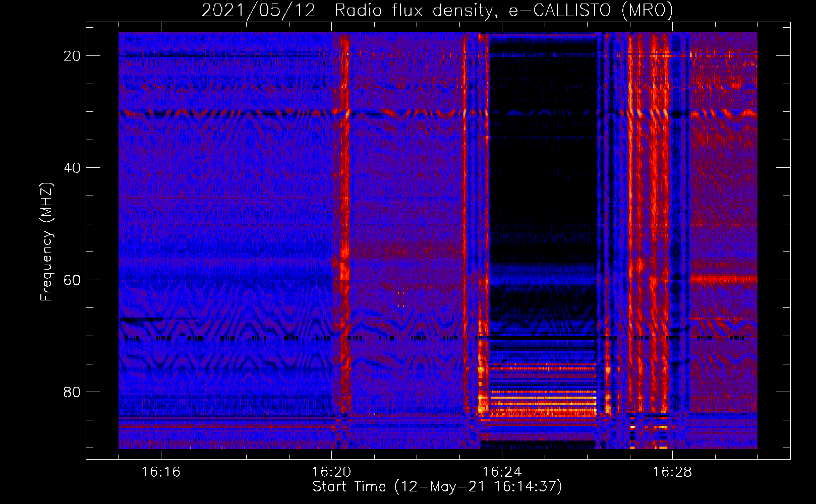Screen dimensions: 816x504
Task: Click the 'Frequency (MHZ)' axis label
Action: pos(46,242)
